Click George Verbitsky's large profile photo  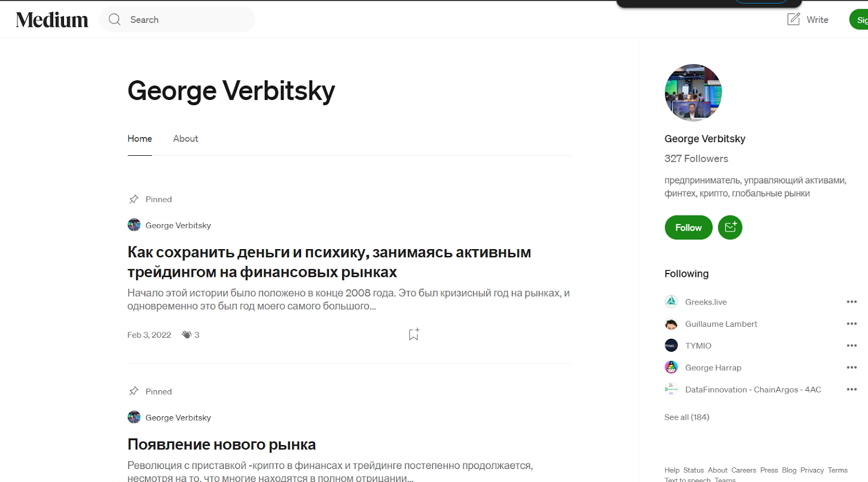tap(693, 93)
